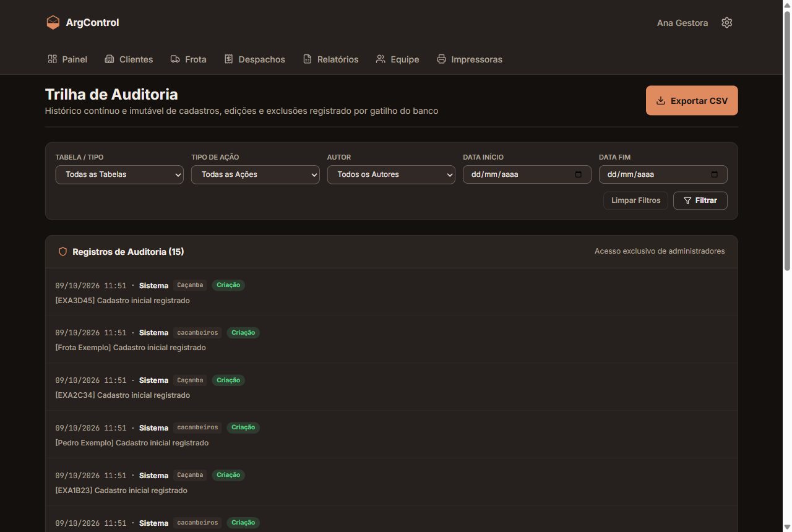This screenshot has height=532, width=792.
Task: Click the shield icon beside Registros de Auditoria
Action: (62, 252)
